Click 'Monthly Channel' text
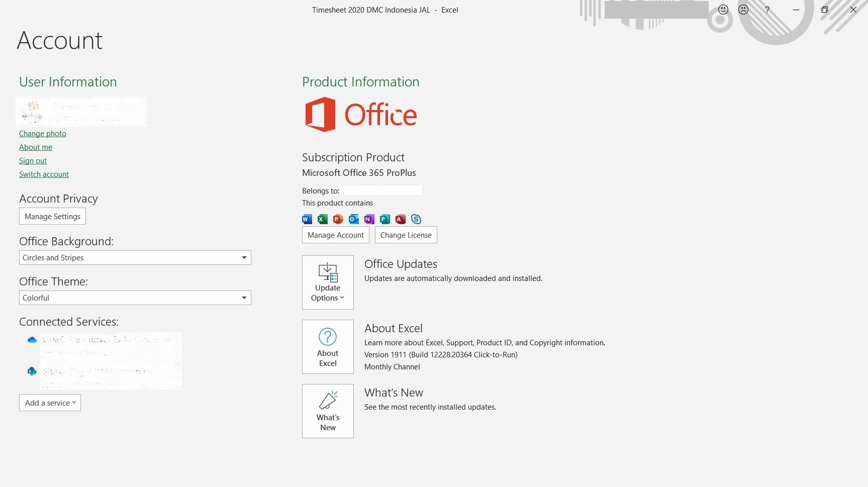The height and width of the screenshot is (487, 868). point(392,367)
